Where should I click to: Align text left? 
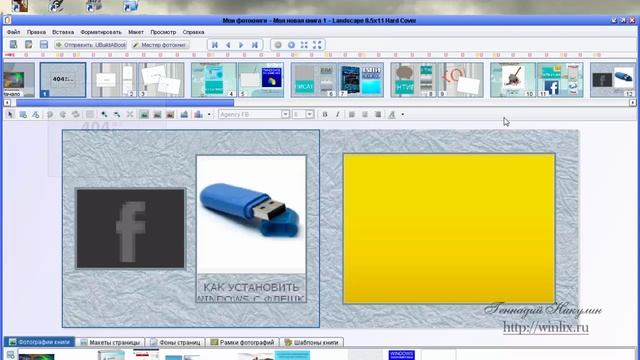click(x=352, y=115)
